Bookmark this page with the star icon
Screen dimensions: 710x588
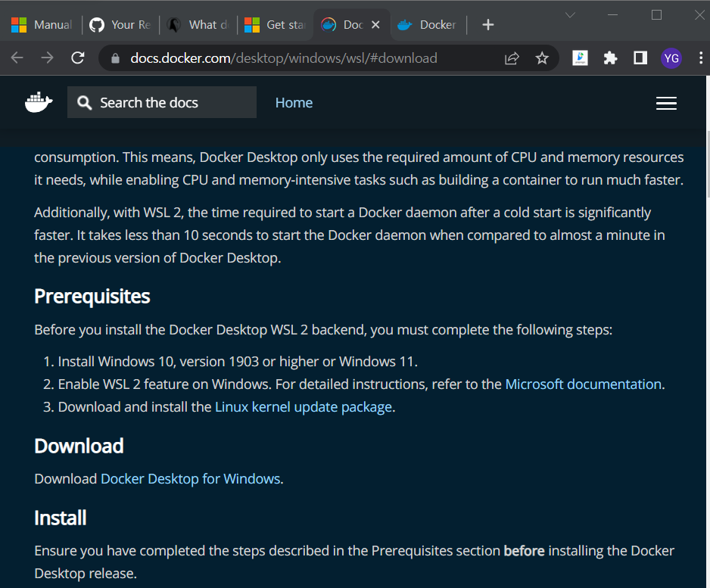[x=542, y=58]
